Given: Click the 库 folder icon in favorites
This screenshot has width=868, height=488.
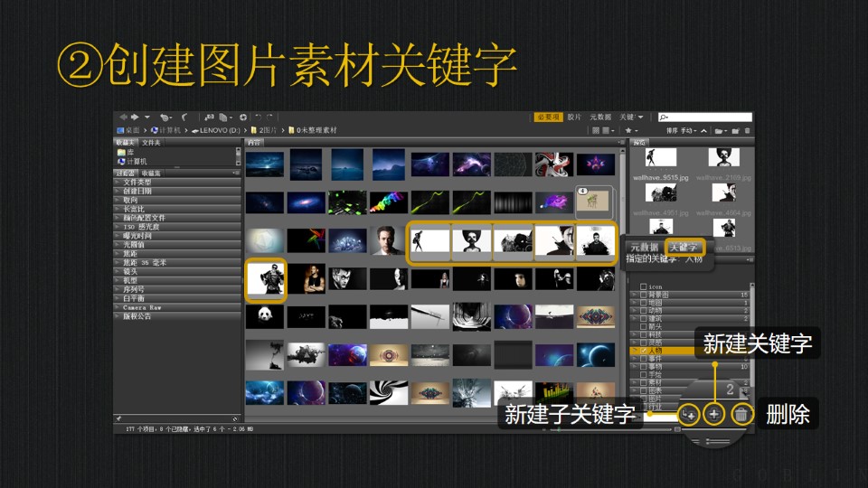Looking at the screenshot, I should 121,152.
